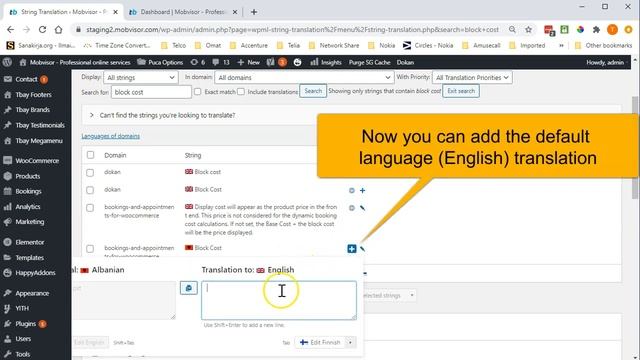Image resolution: width=640 pixels, height=360 pixels.
Task: Expand 'Can't find the strings you're looking to translate?'
Action: 167,116
